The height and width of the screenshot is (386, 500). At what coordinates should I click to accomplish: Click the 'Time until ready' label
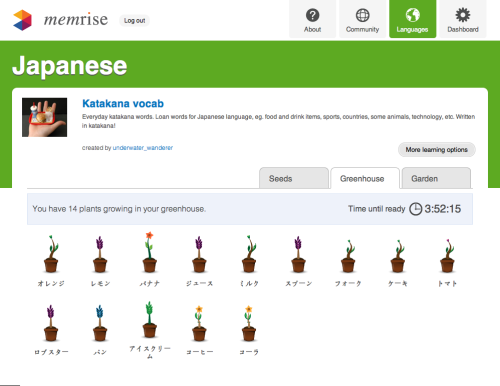(377, 209)
